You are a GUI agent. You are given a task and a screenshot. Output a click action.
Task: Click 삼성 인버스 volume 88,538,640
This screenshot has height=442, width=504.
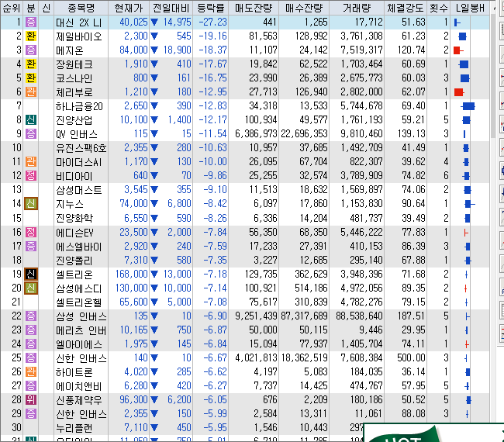point(359,316)
